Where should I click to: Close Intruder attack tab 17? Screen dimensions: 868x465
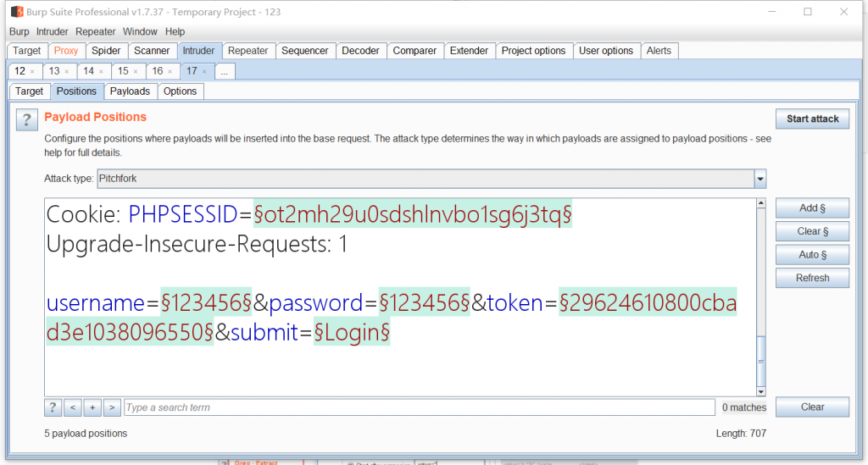pyautogui.click(x=204, y=72)
